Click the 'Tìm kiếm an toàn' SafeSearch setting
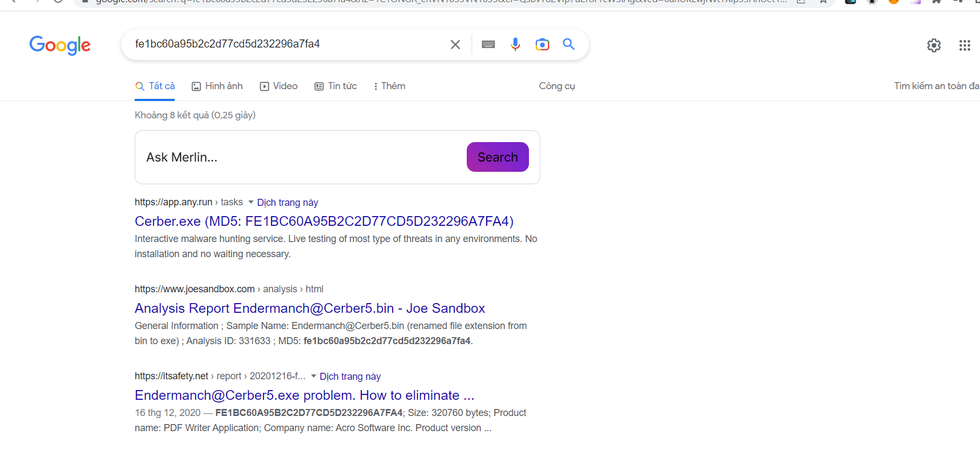This screenshot has height=463, width=980. [x=936, y=86]
